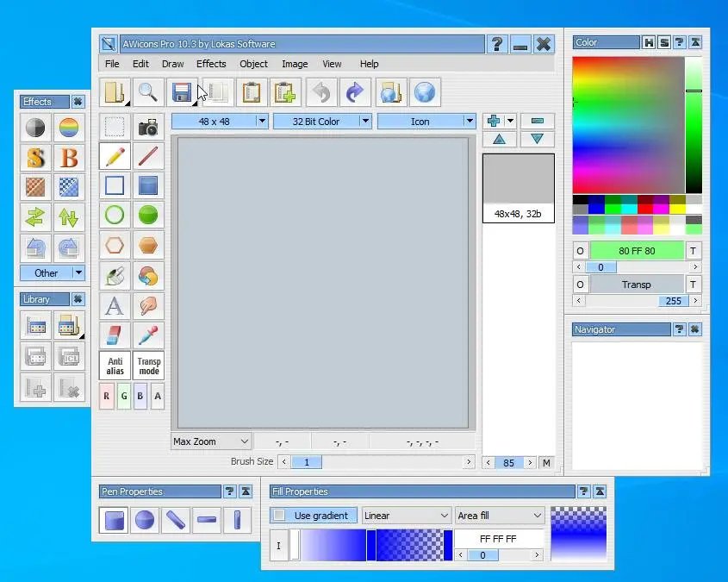Open the Draw menu

click(x=172, y=64)
